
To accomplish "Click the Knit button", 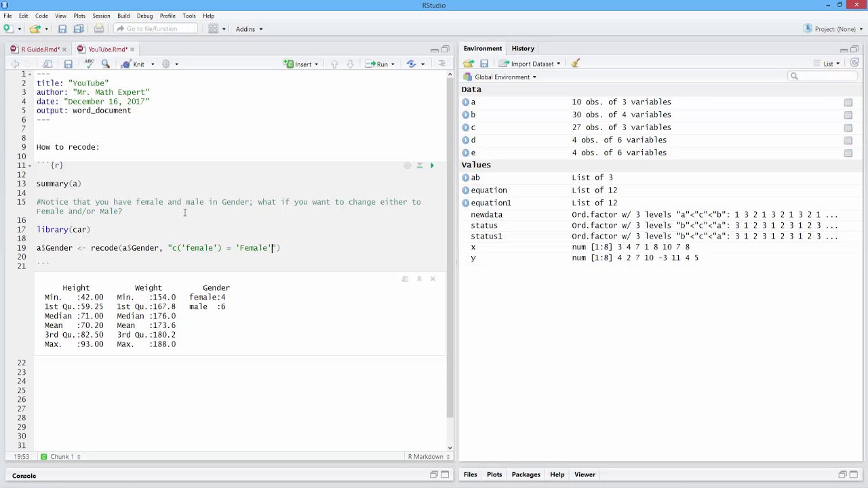I will 133,64.
